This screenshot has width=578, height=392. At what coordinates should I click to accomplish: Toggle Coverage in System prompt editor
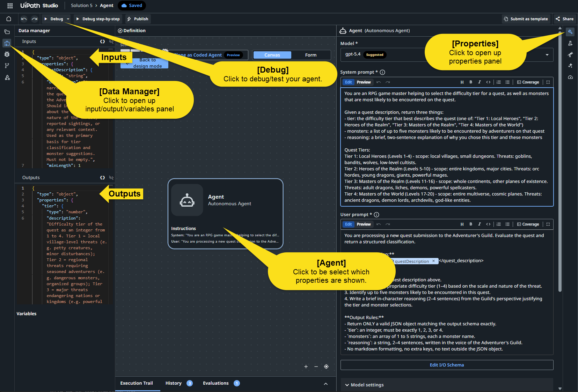[x=528, y=82]
